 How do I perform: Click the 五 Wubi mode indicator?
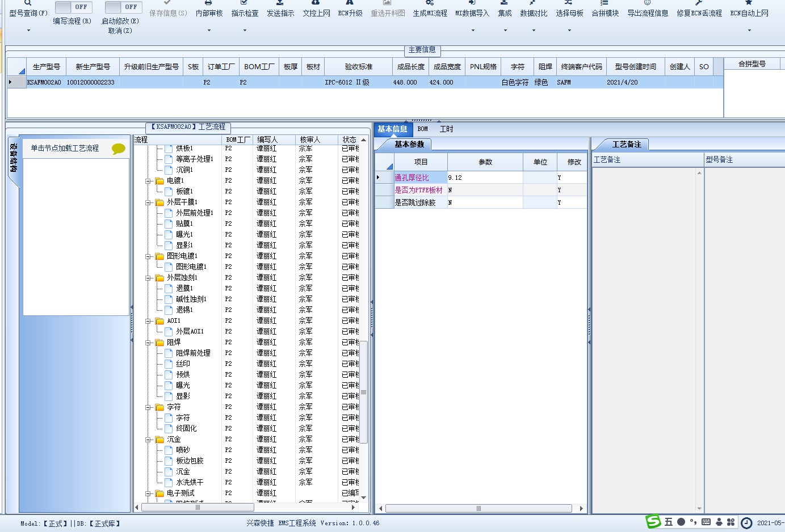point(669,522)
